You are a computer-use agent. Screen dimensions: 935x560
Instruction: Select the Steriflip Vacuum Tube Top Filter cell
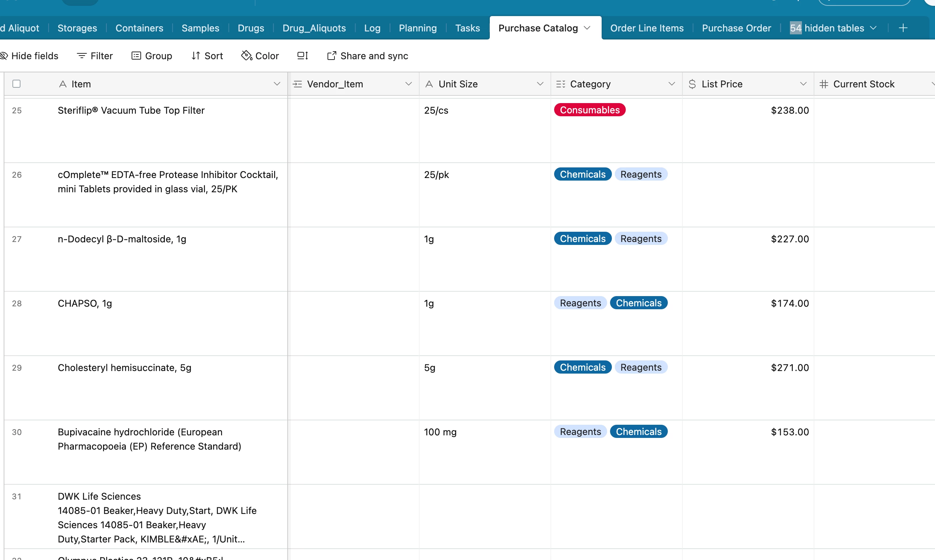click(x=145, y=130)
